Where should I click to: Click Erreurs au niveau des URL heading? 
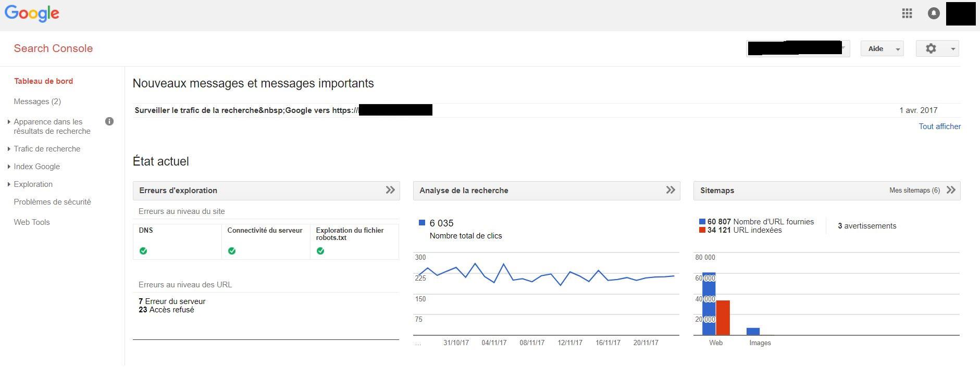185,285
